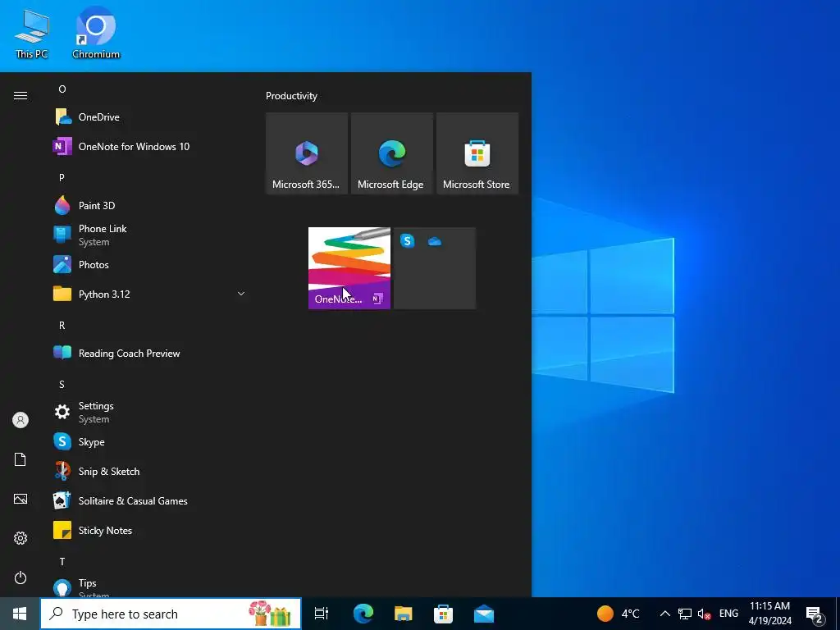Image resolution: width=840 pixels, height=630 pixels.
Task: Open the Tips app
Action: (150, 587)
